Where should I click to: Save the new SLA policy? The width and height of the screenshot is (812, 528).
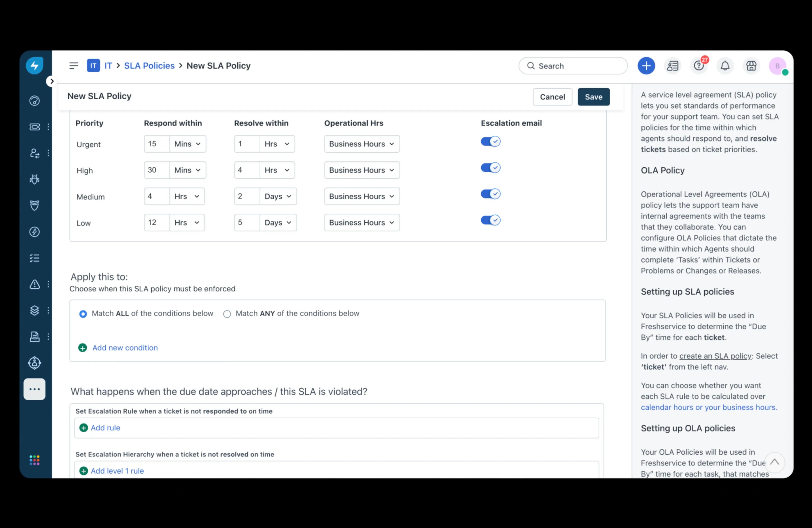tap(594, 97)
